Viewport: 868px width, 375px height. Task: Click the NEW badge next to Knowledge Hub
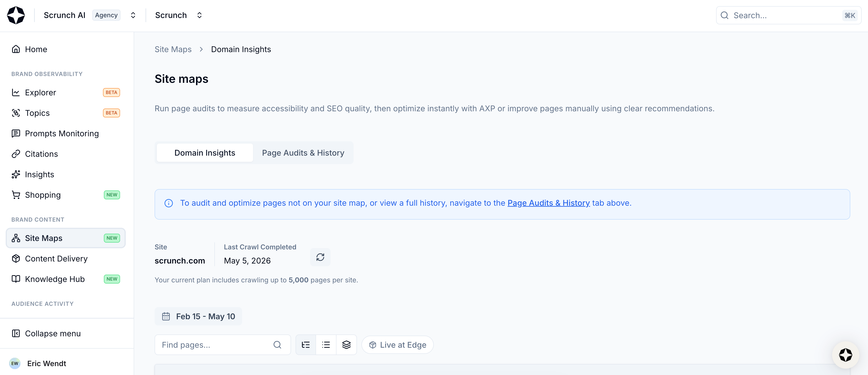click(x=112, y=279)
